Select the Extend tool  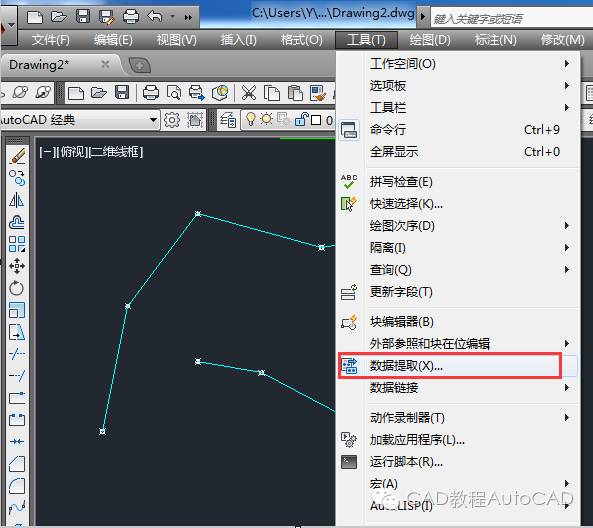(17, 376)
